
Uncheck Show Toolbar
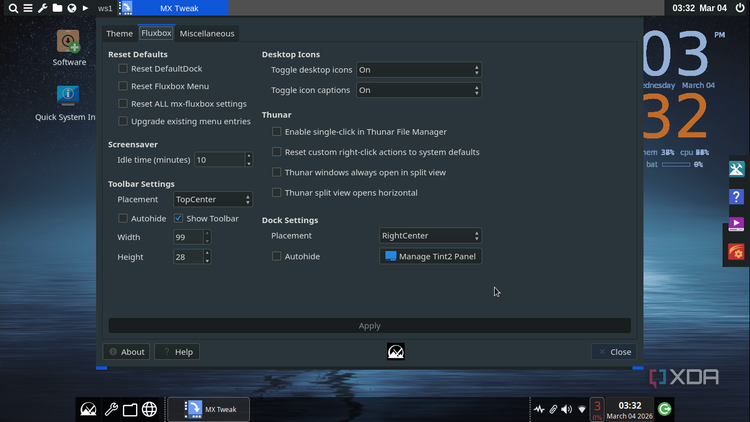pos(178,218)
